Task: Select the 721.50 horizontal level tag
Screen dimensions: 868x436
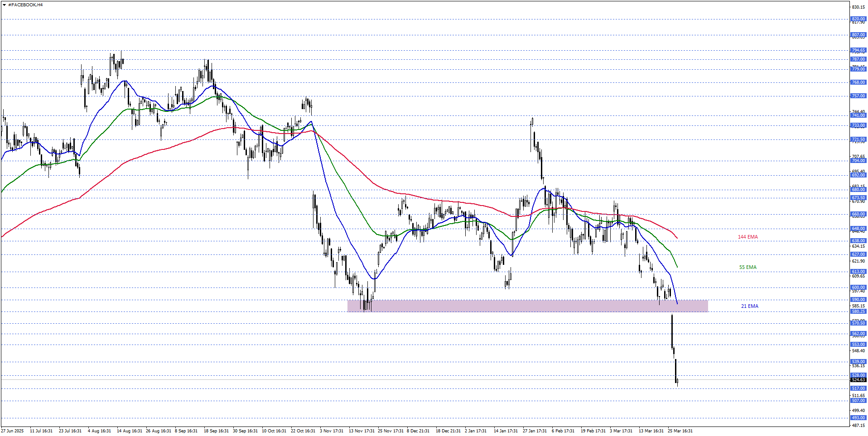Action: coord(858,139)
